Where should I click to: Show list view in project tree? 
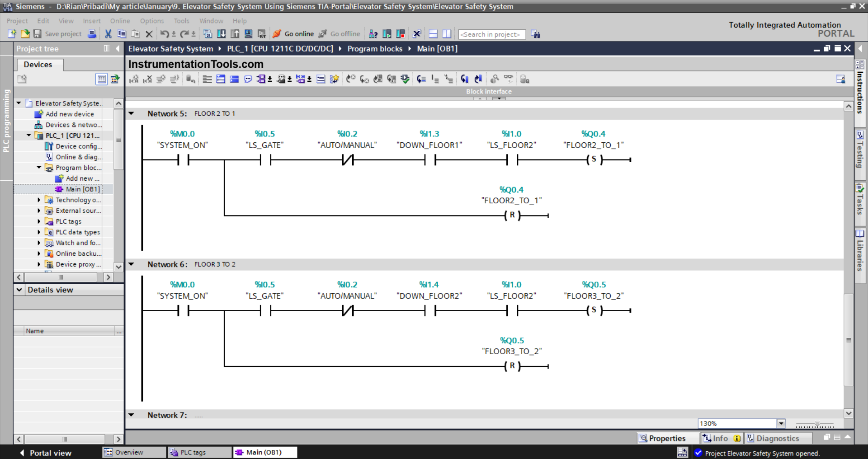pyautogui.click(x=102, y=79)
